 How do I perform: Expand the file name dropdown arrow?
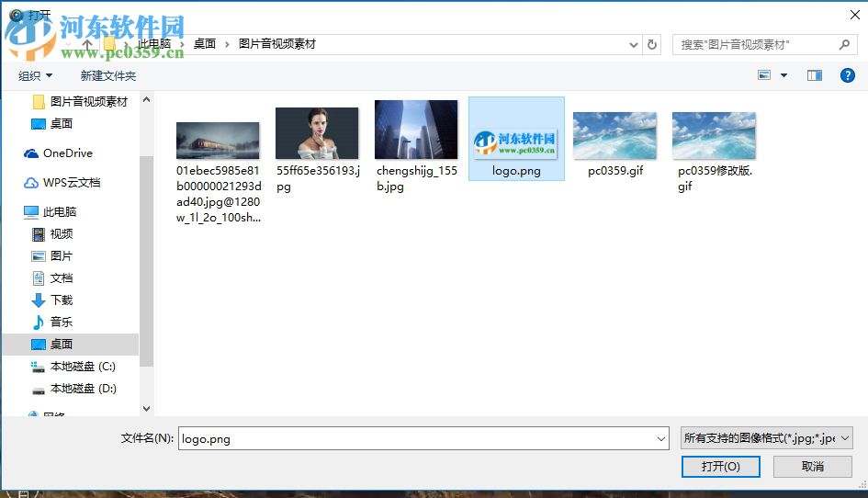pos(661,438)
